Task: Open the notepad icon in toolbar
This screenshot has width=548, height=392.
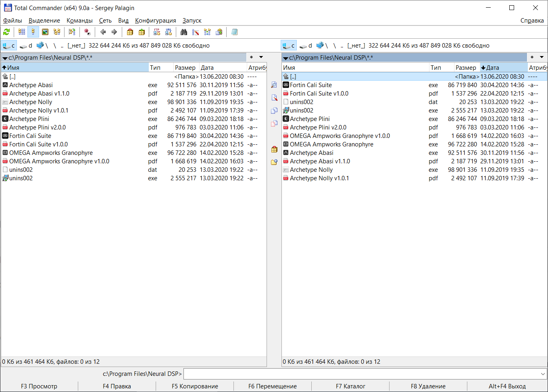Action: pyautogui.click(x=234, y=32)
